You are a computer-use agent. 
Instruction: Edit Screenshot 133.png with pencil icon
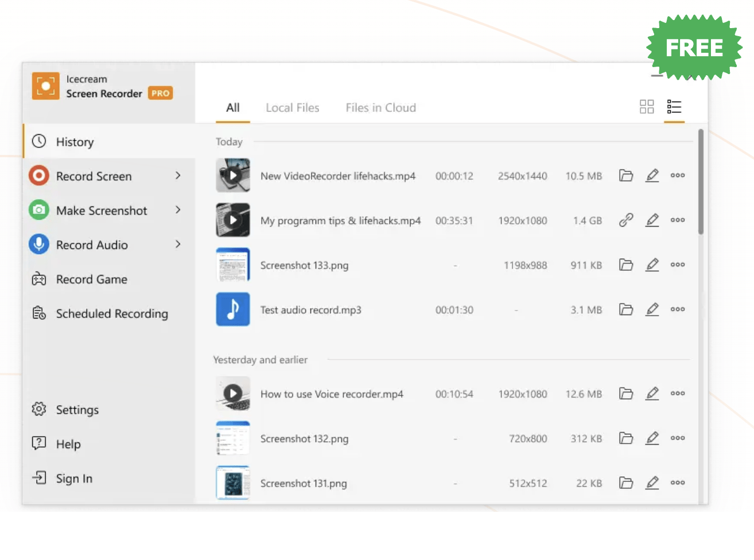(x=652, y=265)
